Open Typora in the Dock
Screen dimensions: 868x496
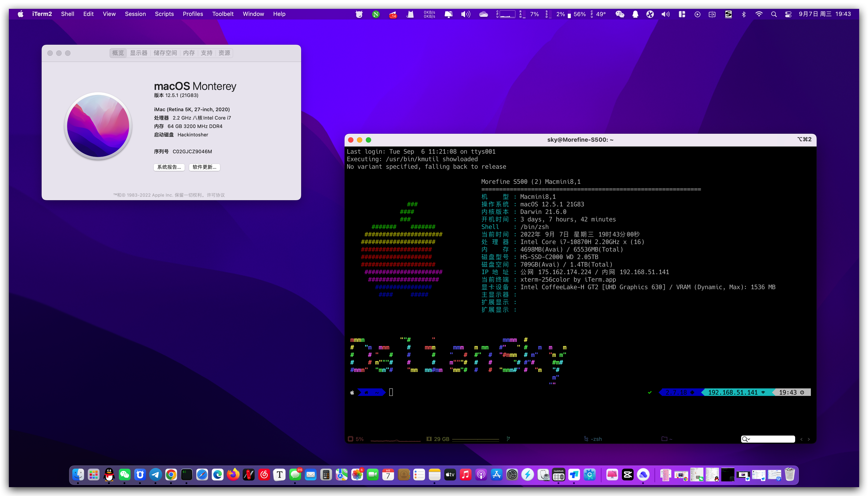pos(279,475)
